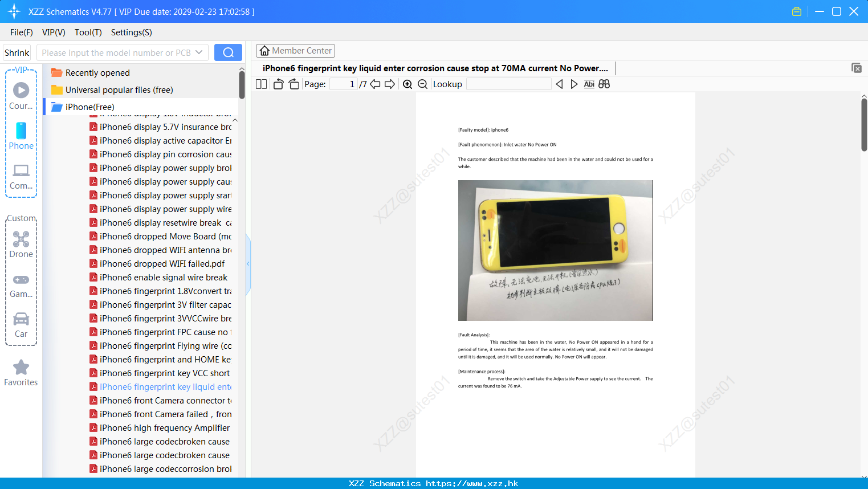Open iPhone6 display active capacitor file
The height and width of the screenshot is (489, 868).
(161, 141)
